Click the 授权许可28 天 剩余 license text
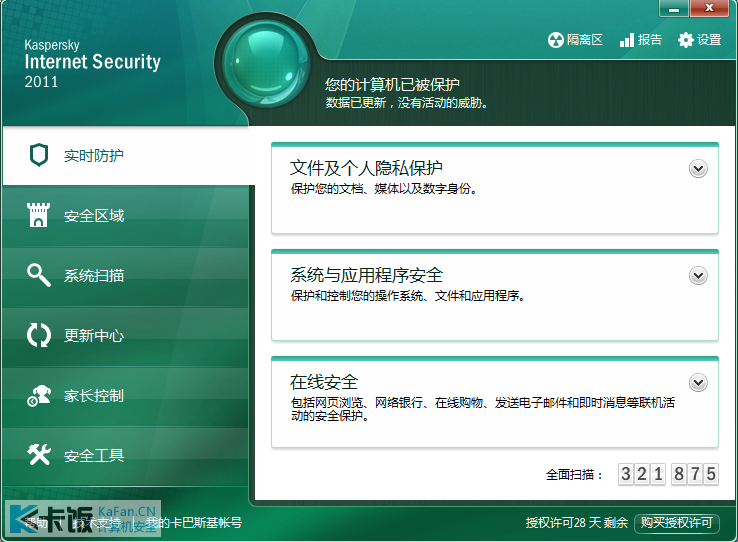Image resolution: width=738 pixels, height=542 pixels. 577,523
